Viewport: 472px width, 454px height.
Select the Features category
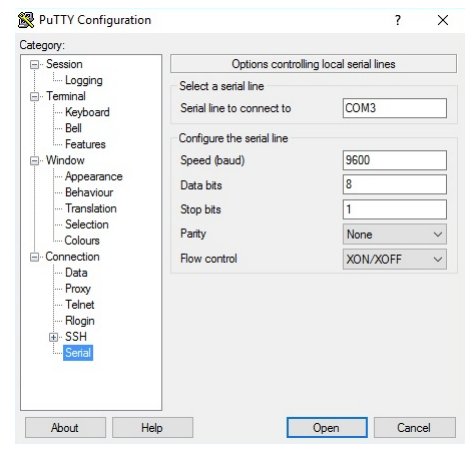(x=85, y=144)
